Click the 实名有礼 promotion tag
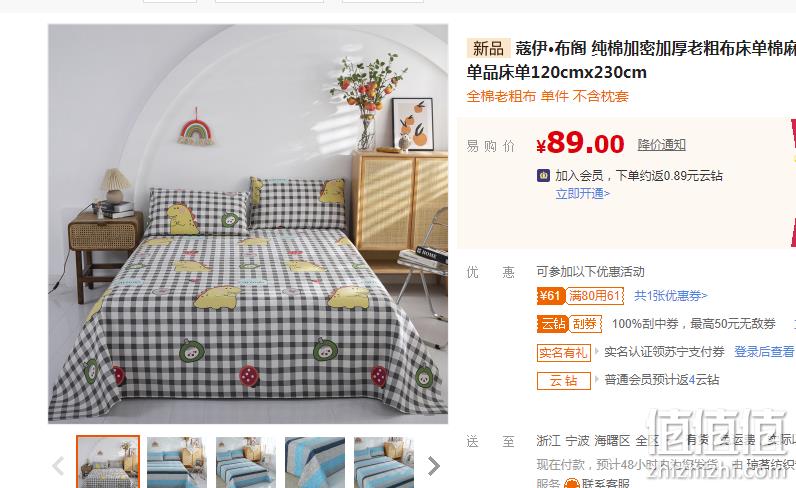The image size is (796, 488). click(563, 352)
